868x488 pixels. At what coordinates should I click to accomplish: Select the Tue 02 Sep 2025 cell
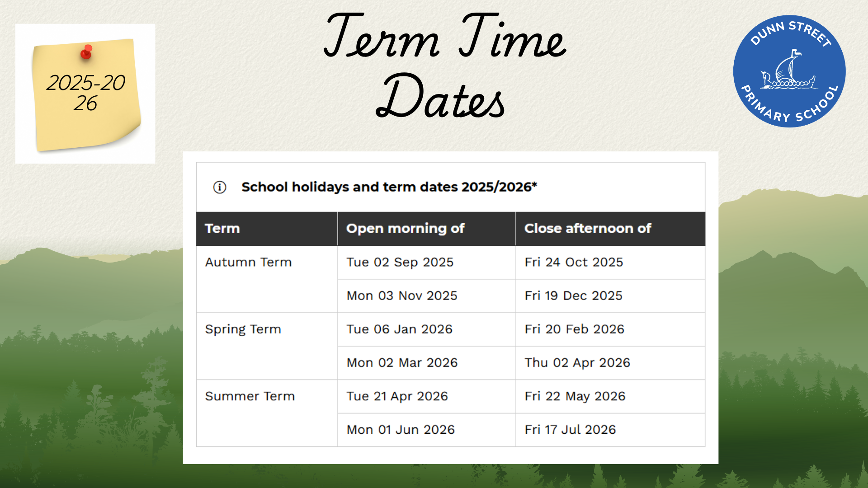400,263
